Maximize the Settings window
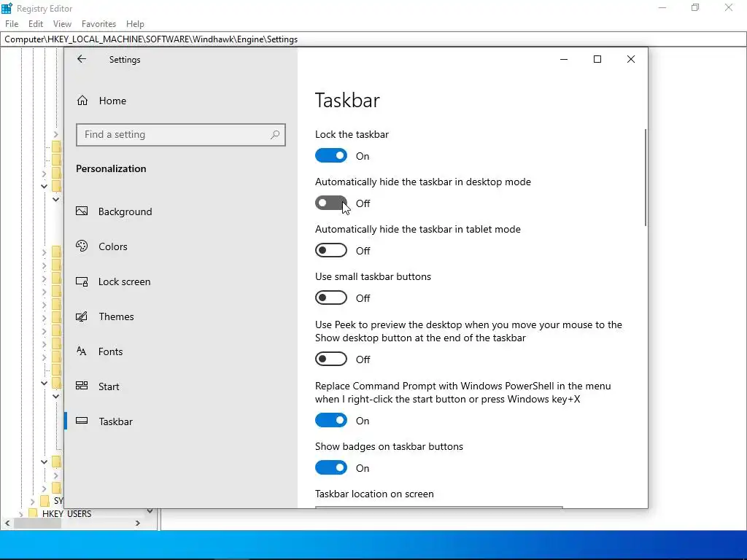Screen dimensions: 747x560 [x=597, y=59]
